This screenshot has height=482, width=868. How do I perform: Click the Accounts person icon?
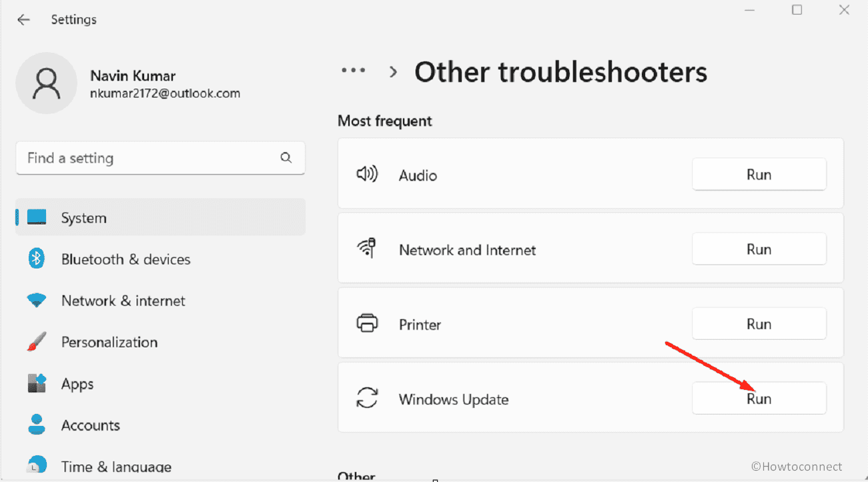(x=37, y=425)
